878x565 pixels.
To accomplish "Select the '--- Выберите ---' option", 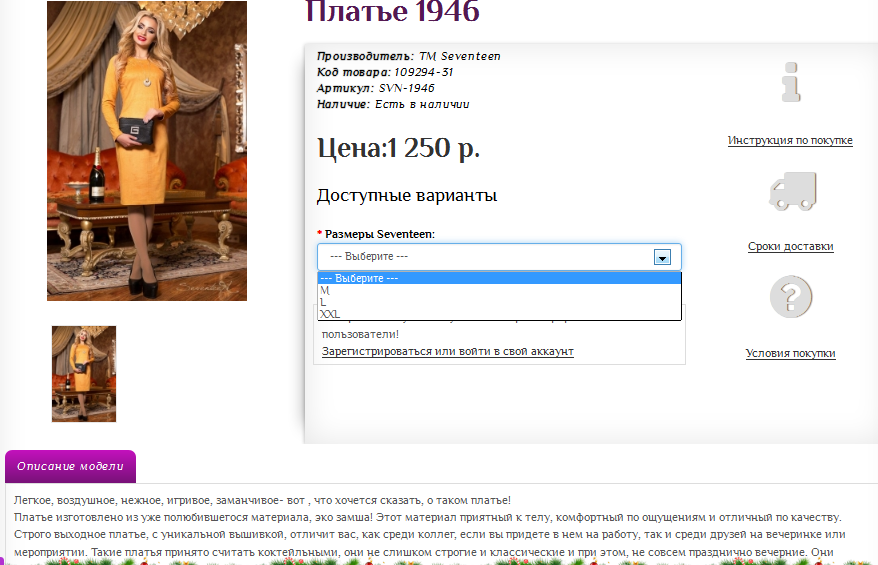I will pyautogui.click(x=499, y=278).
